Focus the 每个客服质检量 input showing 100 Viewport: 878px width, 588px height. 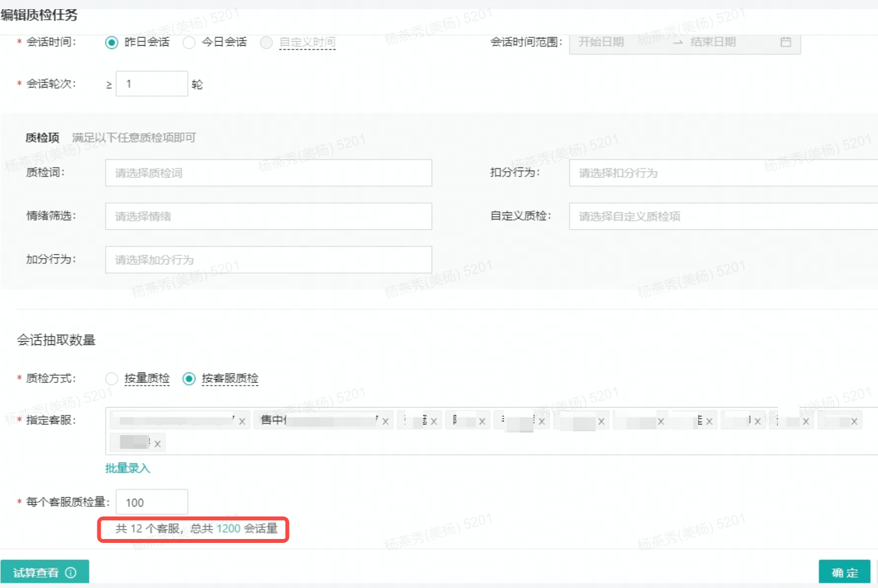pos(152,502)
